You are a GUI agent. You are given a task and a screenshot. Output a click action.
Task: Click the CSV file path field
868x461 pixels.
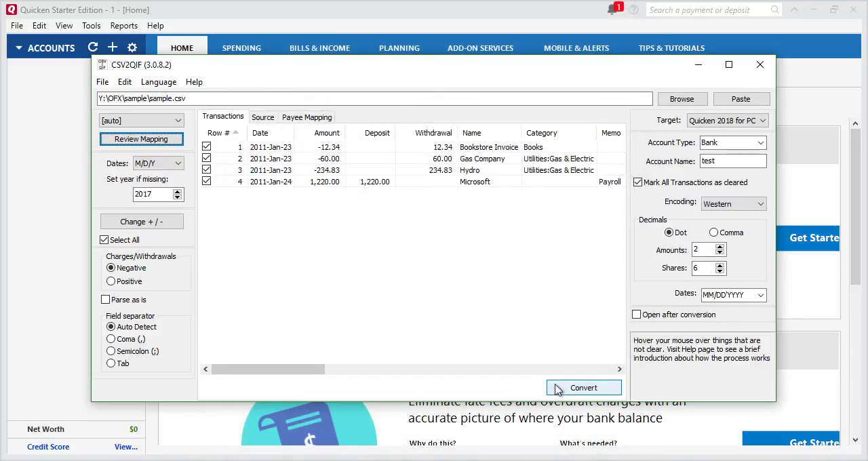[374, 98]
